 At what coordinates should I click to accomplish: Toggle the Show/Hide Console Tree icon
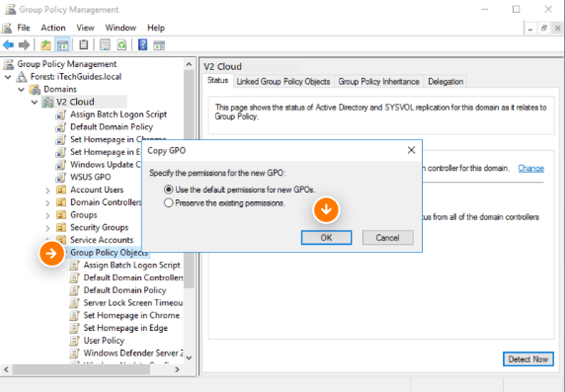pos(62,45)
